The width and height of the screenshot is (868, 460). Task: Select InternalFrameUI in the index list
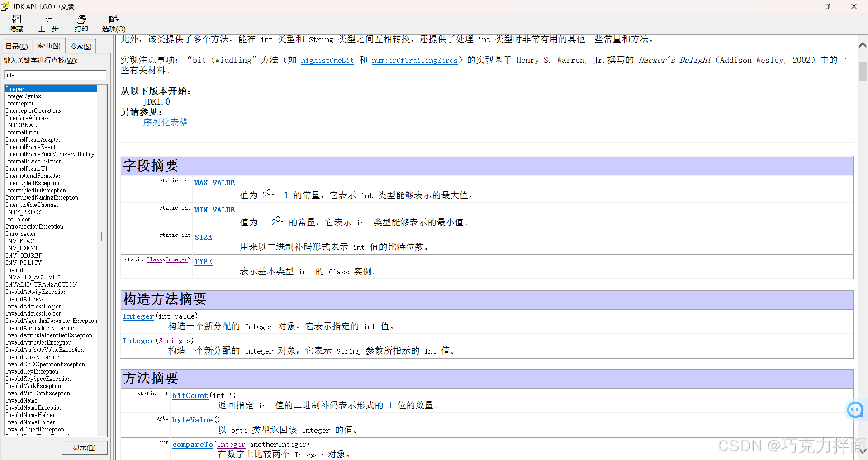(x=26, y=168)
